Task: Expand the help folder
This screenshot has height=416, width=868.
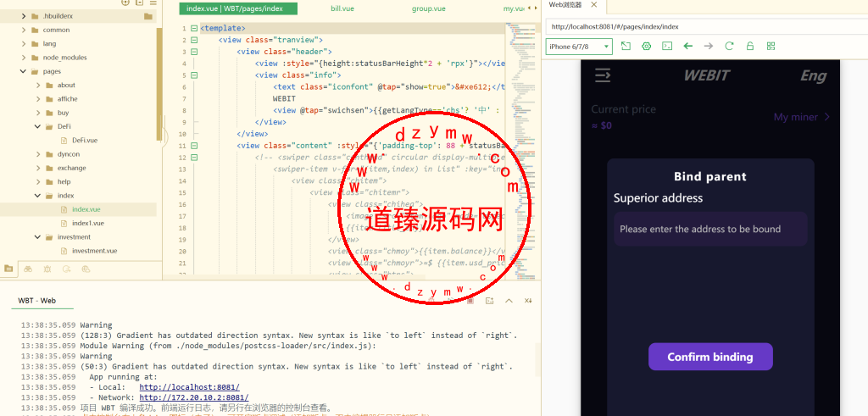Action: click(x=37, y=181)
